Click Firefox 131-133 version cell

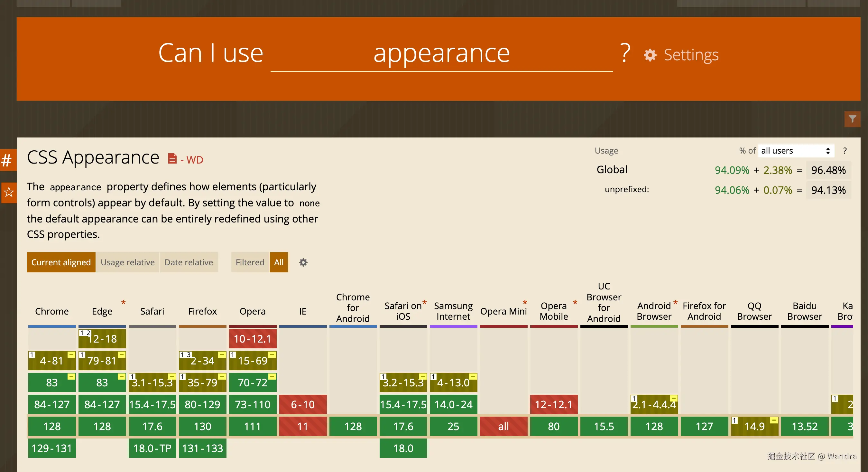click(202, 448)
